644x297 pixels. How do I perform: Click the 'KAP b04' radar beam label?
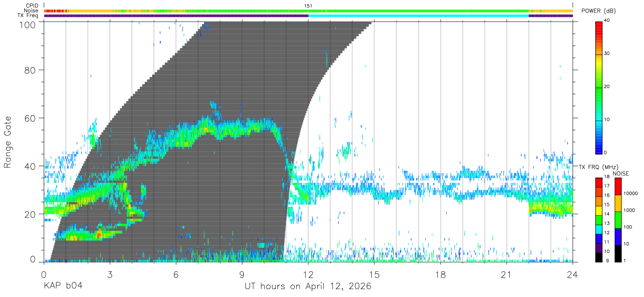pyautogui.click(x=62, y=287)
